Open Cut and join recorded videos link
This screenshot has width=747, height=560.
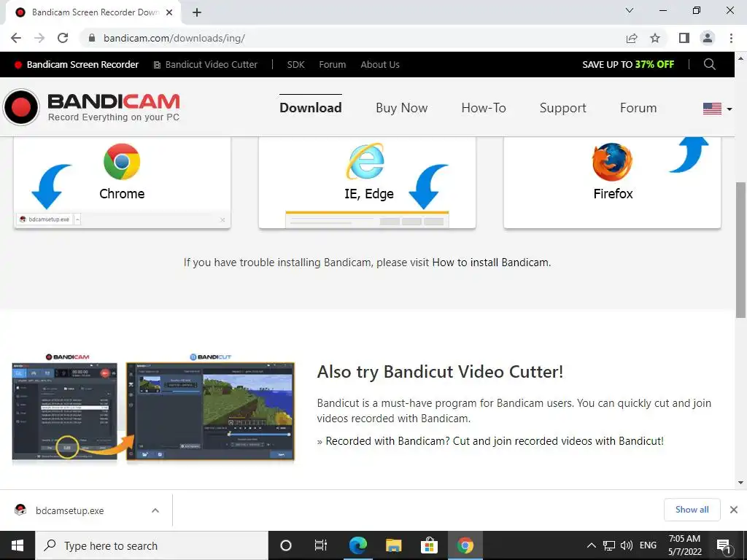click(x=495, y=441)
